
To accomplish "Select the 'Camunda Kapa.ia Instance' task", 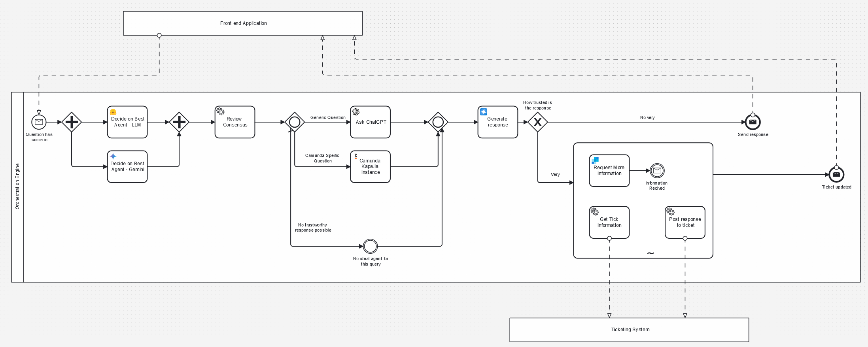I will click(370, 167).
